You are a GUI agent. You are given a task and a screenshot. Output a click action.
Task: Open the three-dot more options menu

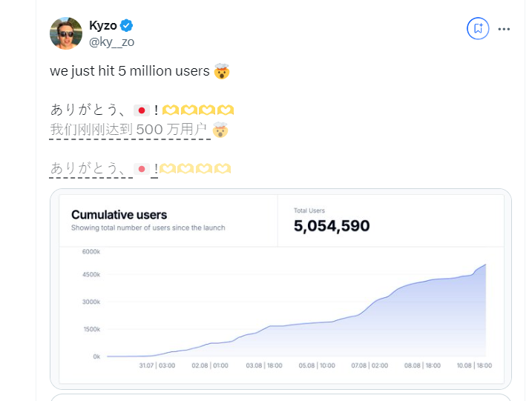(x=504, y=29)
